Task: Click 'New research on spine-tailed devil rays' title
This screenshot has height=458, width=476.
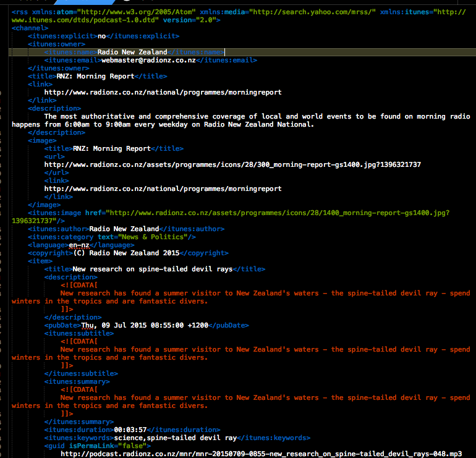Action: [x=153, y=269]
